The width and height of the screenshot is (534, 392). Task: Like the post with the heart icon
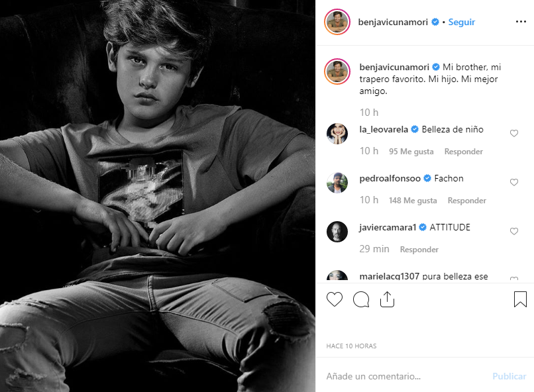click(x=335, y=300)
